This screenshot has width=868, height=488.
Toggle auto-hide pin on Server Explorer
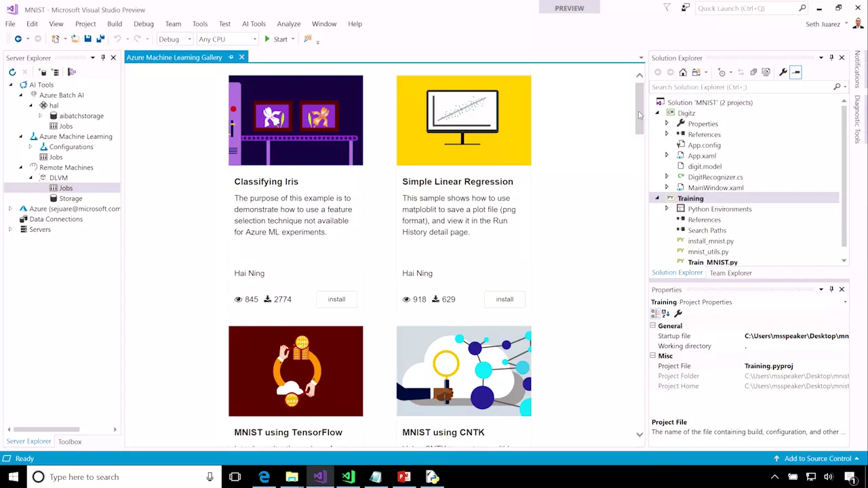pos(103,58)
